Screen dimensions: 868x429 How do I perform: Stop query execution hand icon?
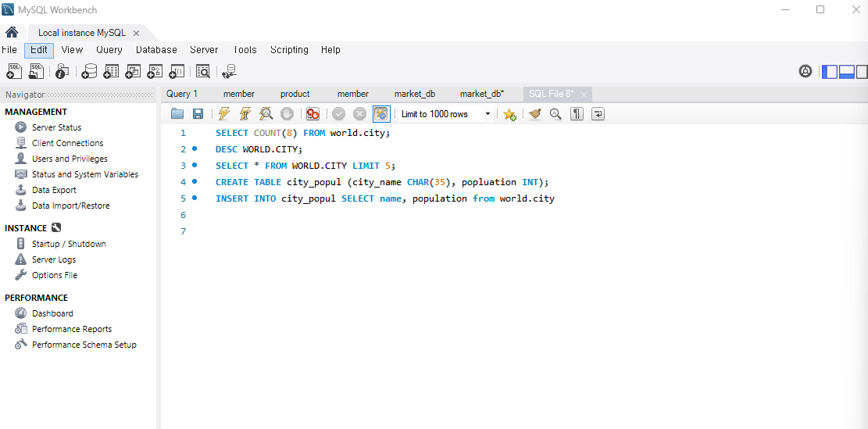click(287, 114)
